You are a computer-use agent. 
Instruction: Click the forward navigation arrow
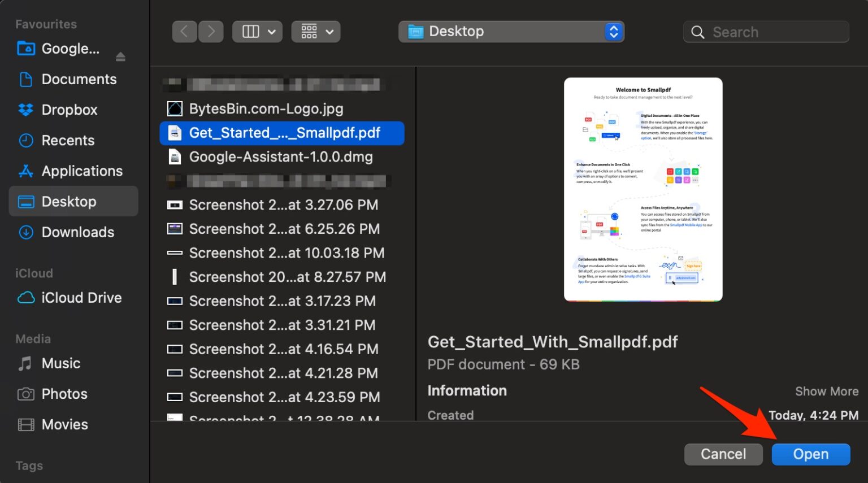tap(211, 32)
